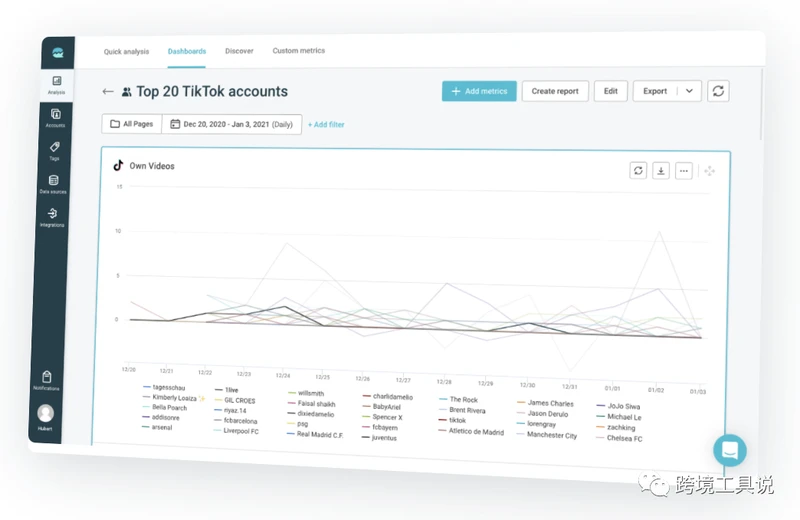Refresh the Own Videos chart
Viewport: 800px width, 520px height.
pos(638,170)
